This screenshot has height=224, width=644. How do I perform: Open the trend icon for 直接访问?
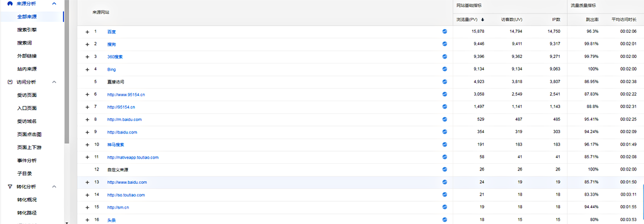pos(444,81)
